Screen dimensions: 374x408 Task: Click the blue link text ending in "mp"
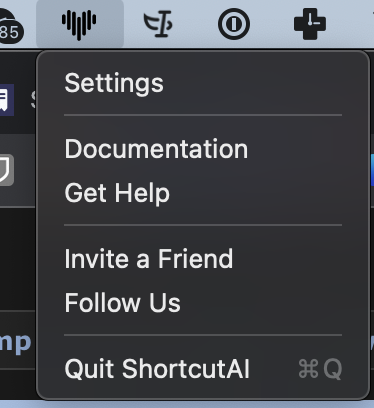click(15, 343)
